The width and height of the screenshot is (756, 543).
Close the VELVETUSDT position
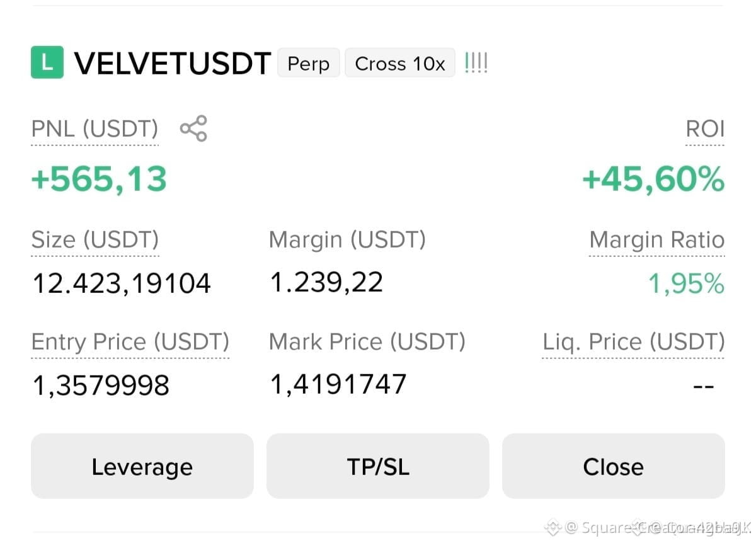[x=614, y=466]
